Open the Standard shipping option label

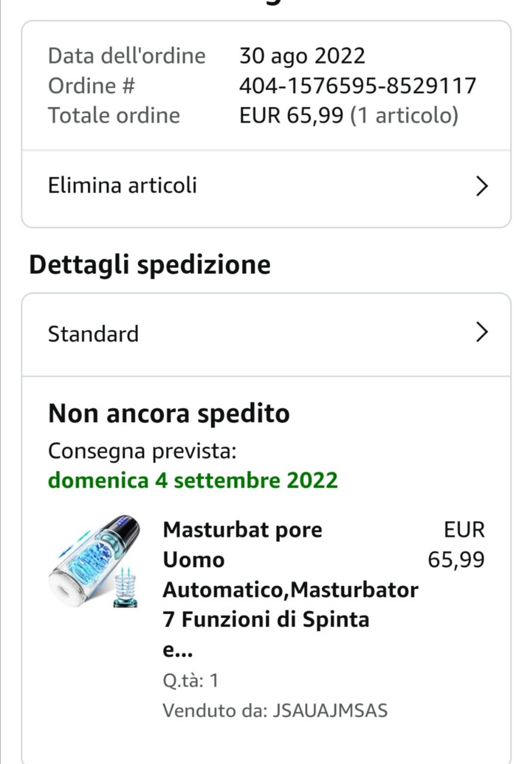tap(93, 334)
